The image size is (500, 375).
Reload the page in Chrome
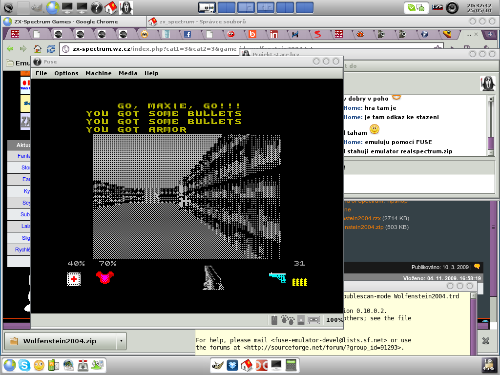[51, 49]
